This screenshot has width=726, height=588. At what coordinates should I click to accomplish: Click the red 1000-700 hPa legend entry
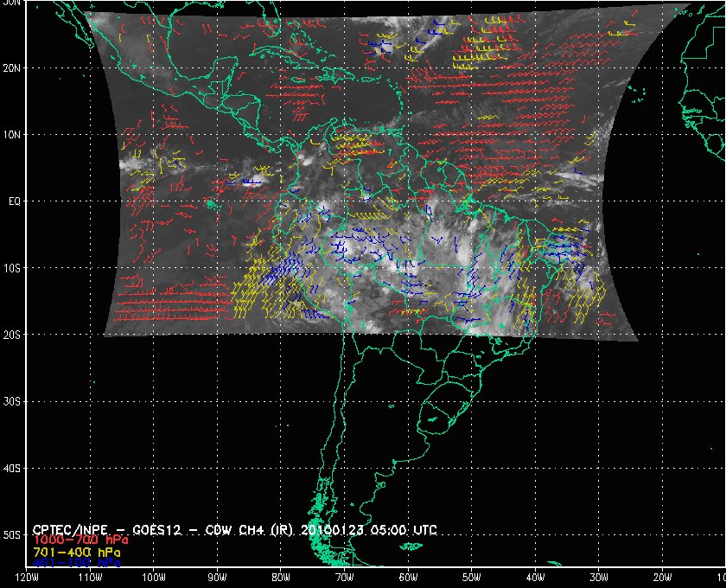[x=80, y=540]
